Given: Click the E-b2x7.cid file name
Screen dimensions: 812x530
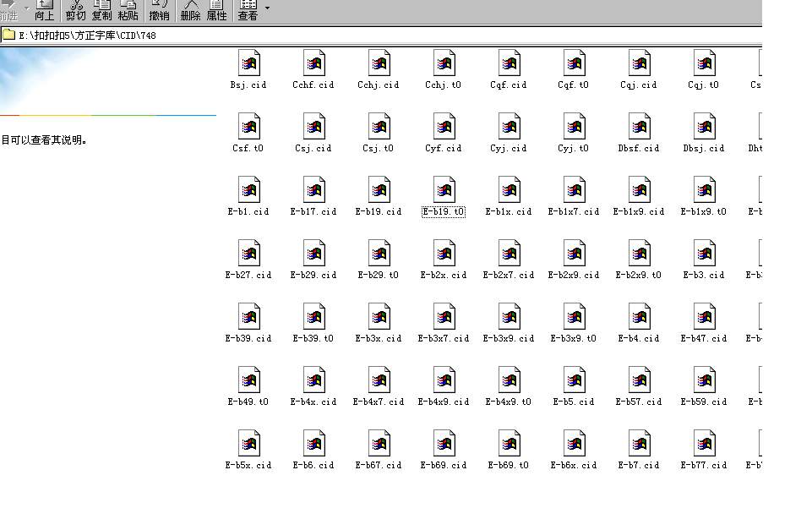Looking at the screenshot, I should coord(509,275).
